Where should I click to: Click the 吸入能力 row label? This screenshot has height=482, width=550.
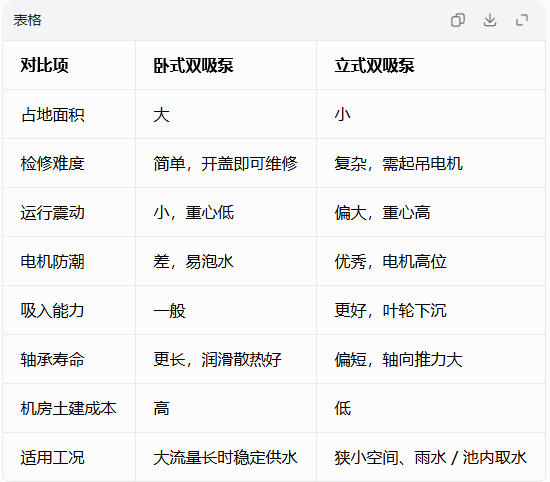[53, 310]
